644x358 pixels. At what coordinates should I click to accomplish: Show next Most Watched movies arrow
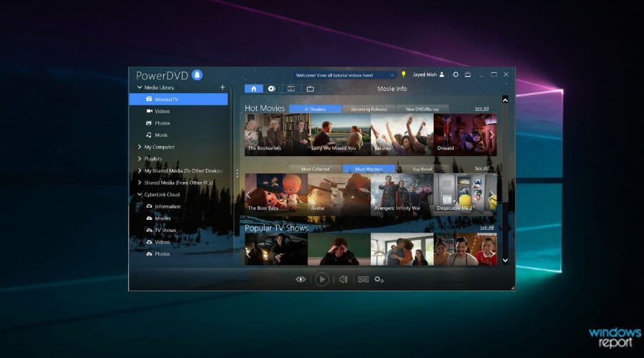click(492, 195)
